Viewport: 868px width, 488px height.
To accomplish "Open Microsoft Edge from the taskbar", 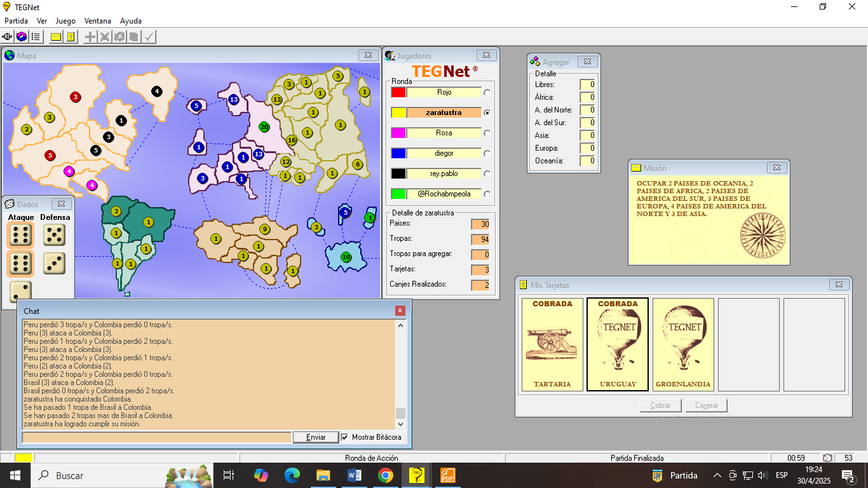I will [292, 475].
